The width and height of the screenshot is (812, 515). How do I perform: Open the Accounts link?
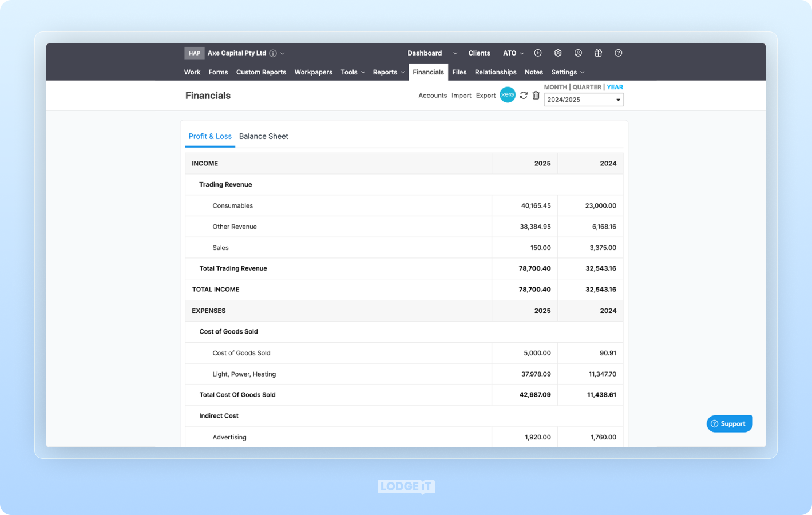[x=433, y=96]
